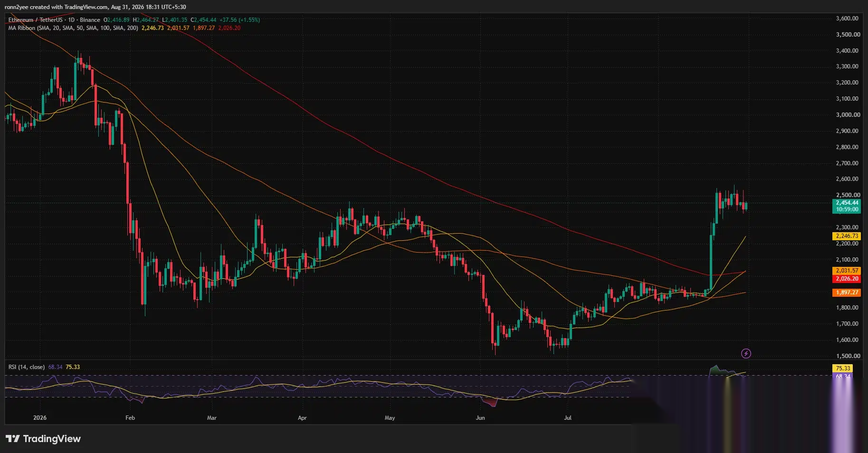
Task: Click the 2,600.00 price axis label
Action: [x=848, y=179]
